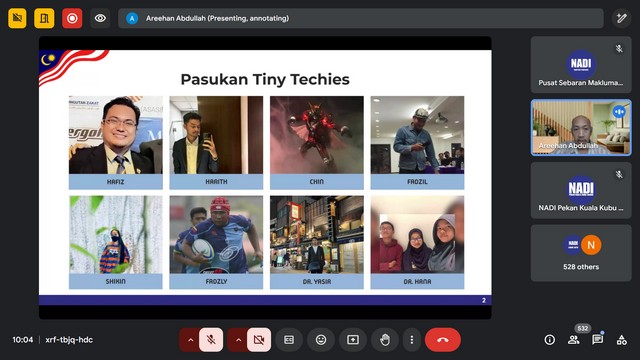Open more options three-dot menu
This screenshot has height=360, width=640.
411,340
